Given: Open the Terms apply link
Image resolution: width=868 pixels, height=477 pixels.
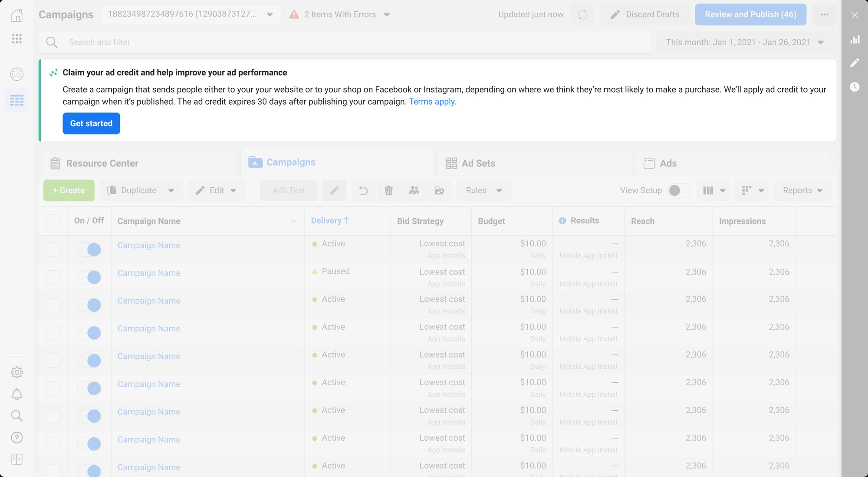Looking at the screenshot, I should pos(432,102).
